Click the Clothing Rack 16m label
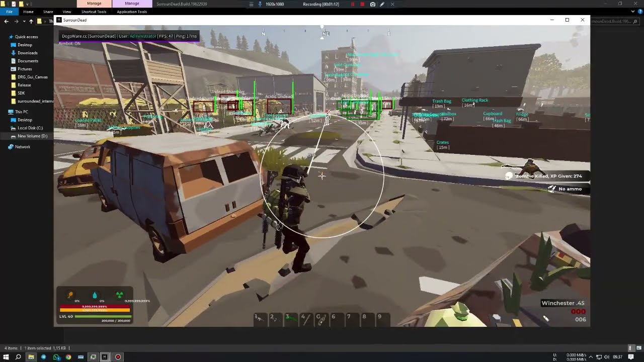The width and height of the screenshot is (644, 362). click(x=475, y=103)
